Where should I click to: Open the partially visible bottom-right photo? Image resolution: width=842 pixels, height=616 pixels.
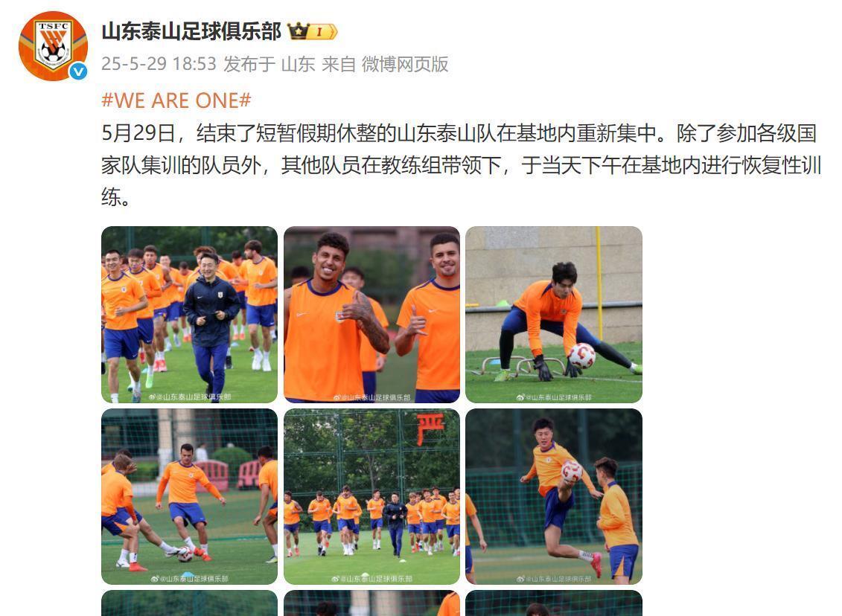click(x=554, y=603)
